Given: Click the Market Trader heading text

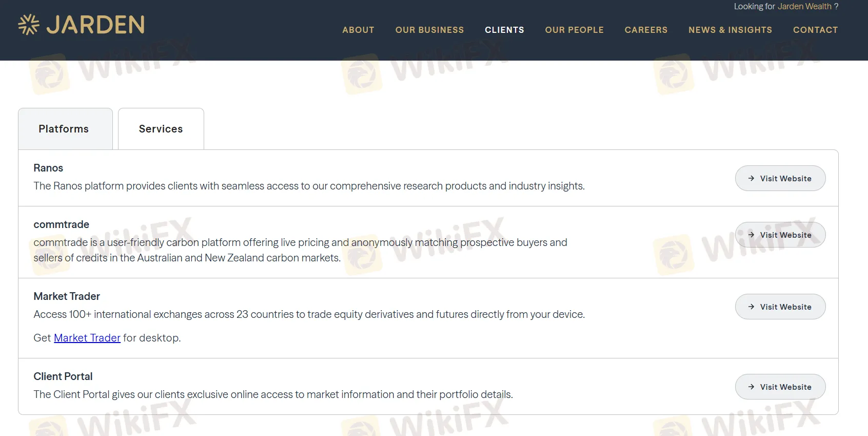Looking at the screenshot, I should 67,296.
